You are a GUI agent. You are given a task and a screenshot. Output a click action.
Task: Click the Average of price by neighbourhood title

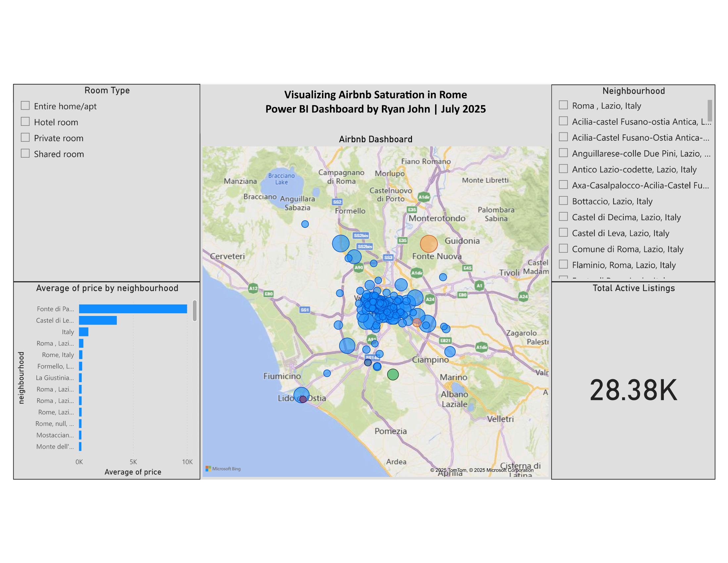tap(107, 288)
